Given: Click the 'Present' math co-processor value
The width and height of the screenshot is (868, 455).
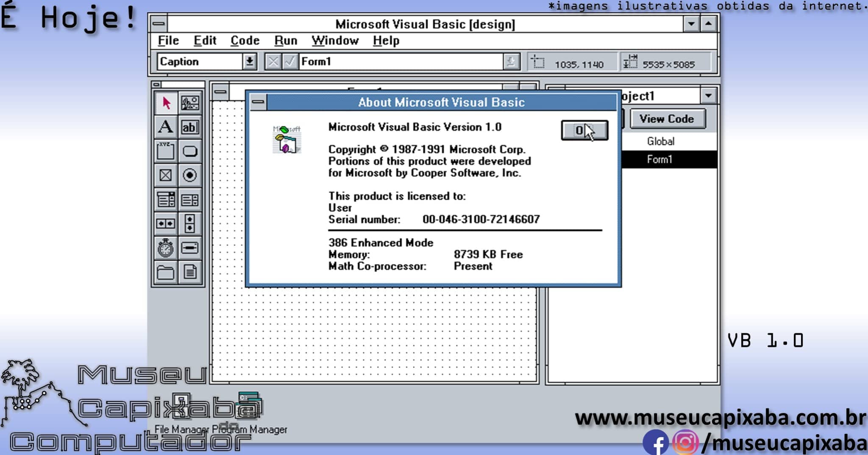Looking at the screenshot, I should (x=473, y=266).
